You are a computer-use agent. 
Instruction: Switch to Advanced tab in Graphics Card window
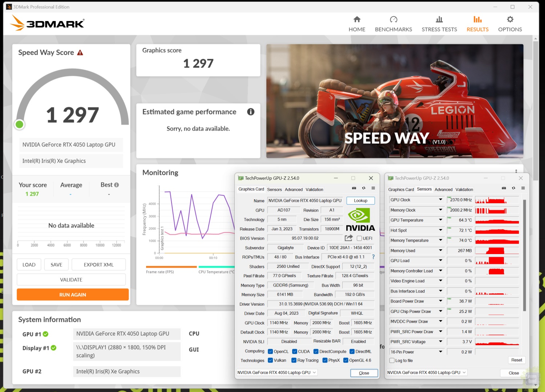(x=294, y=189)
